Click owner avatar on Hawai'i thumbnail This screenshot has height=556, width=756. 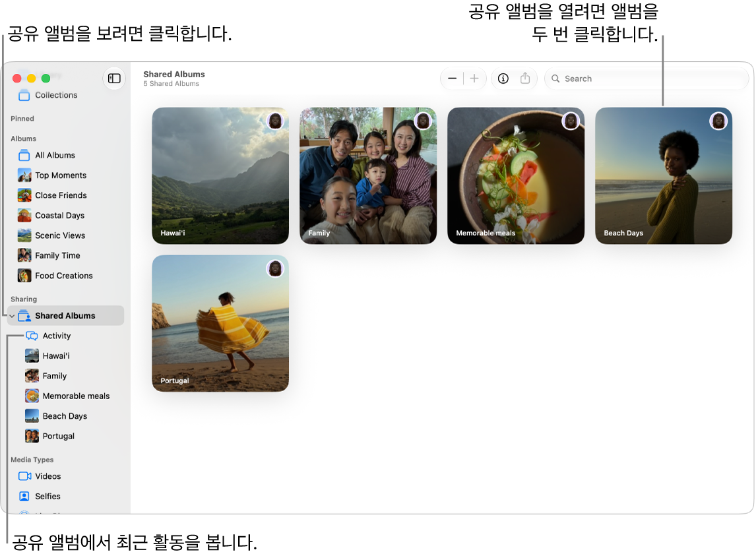coord(275,121)
